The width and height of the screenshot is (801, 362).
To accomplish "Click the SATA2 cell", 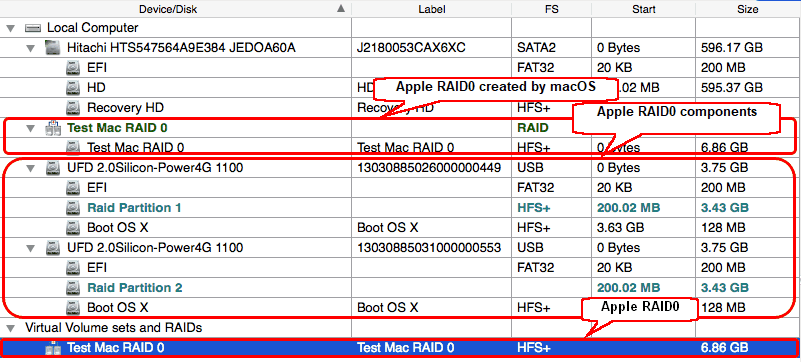I will (x=535, y=47).
